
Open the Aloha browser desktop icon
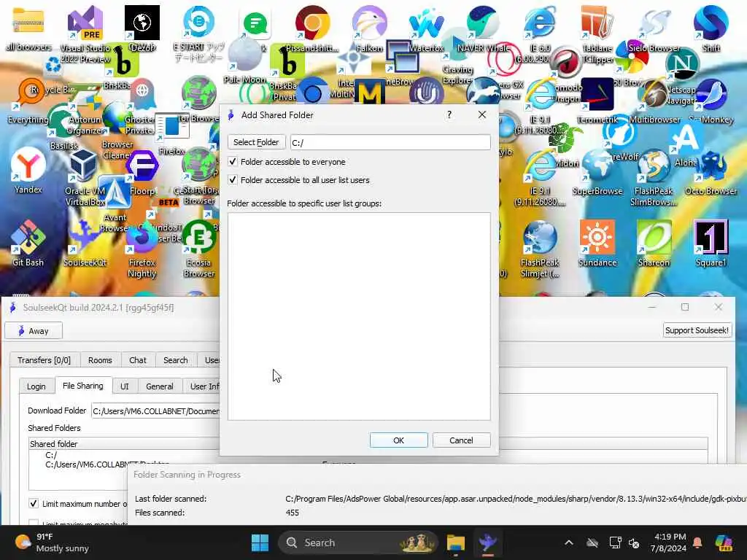coord(685,144)
